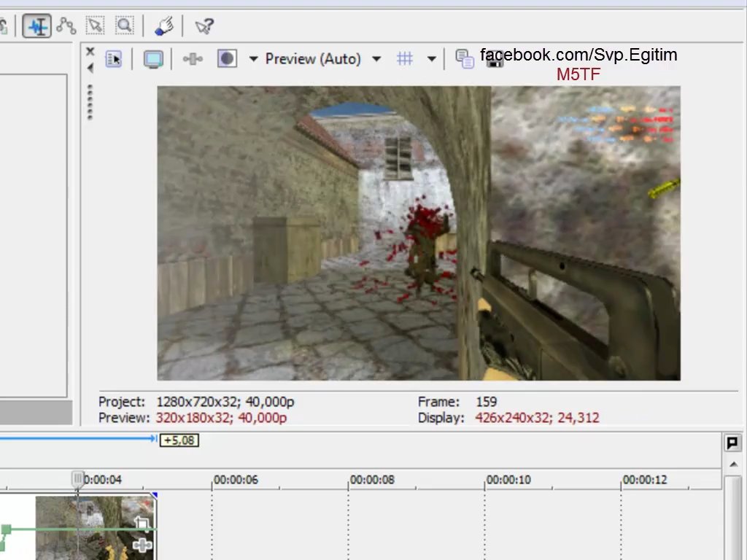Click the ruler at 00:00:10
This screenshot has height=560, width=747.
click(x=508, y=480)
